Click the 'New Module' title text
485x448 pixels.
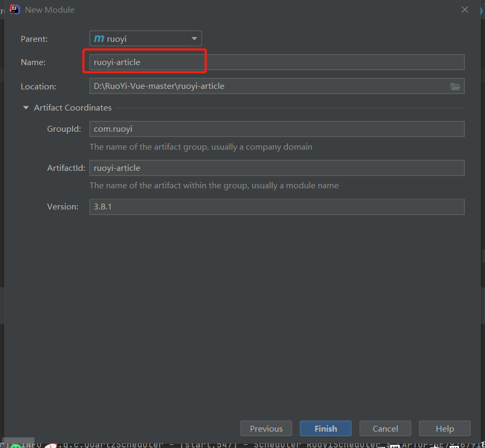[50, 10]
